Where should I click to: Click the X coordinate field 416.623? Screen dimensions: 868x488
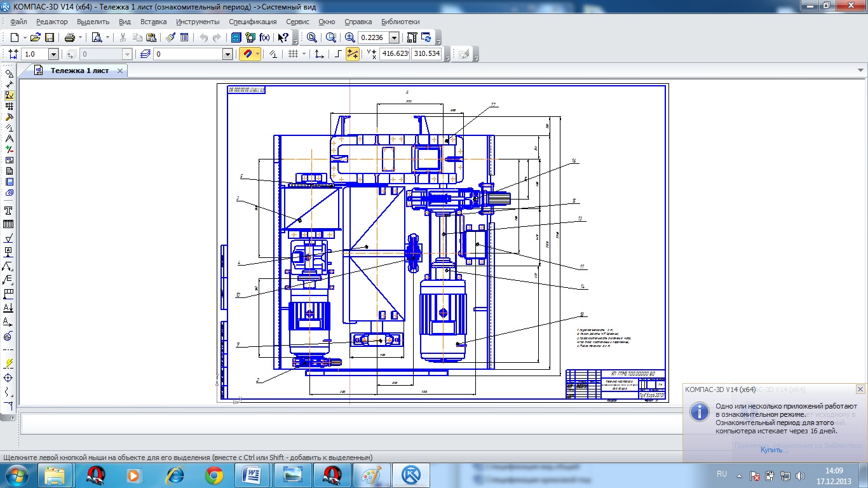tap(395, 54)
